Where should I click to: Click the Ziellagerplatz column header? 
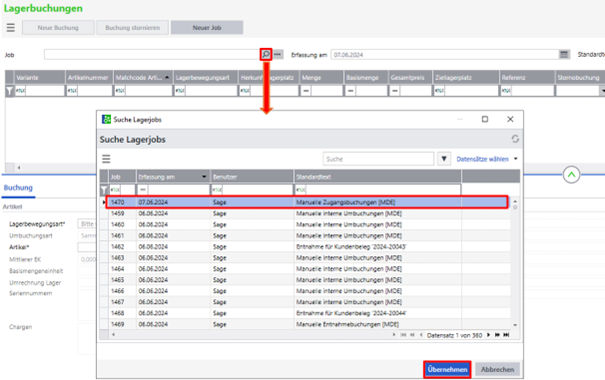[466, 78]
